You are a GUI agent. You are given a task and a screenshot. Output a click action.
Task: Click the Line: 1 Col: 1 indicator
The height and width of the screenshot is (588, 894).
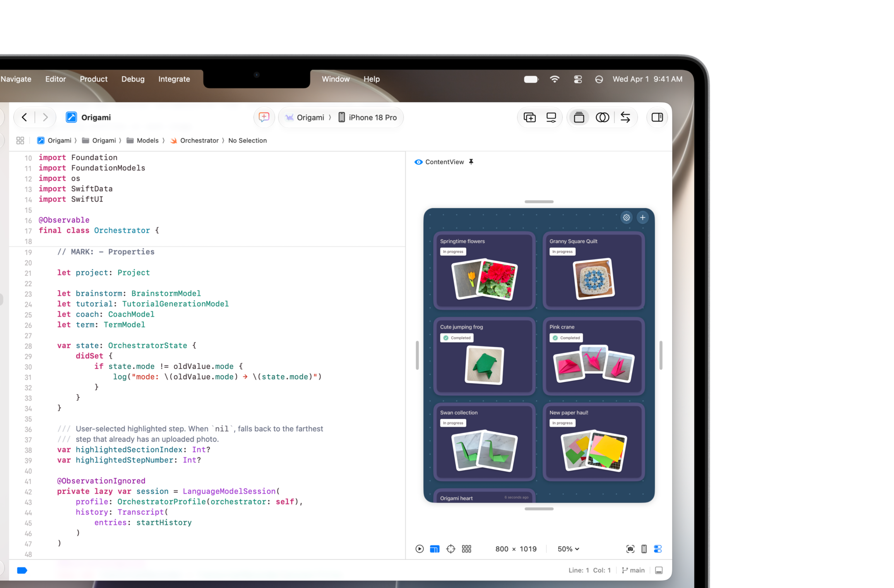coord(589,570)
